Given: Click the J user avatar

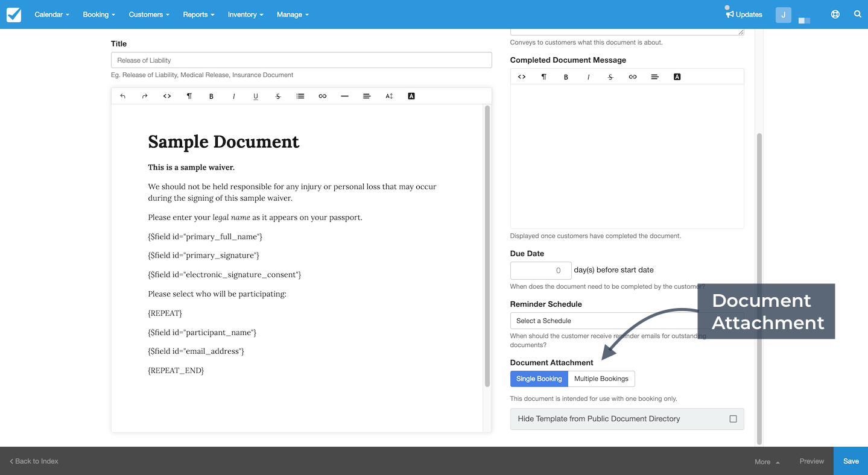Looking at the screenshot, I should (784, 15).
